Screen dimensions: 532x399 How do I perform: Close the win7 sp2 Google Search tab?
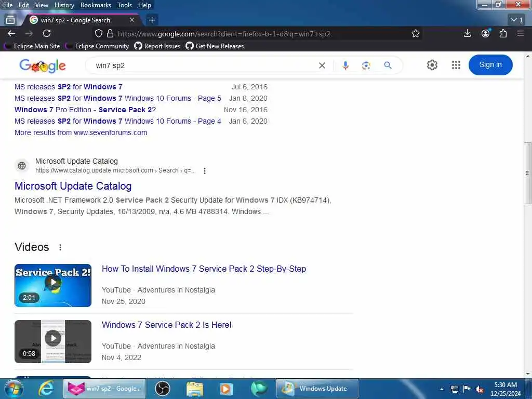[132, 20]
